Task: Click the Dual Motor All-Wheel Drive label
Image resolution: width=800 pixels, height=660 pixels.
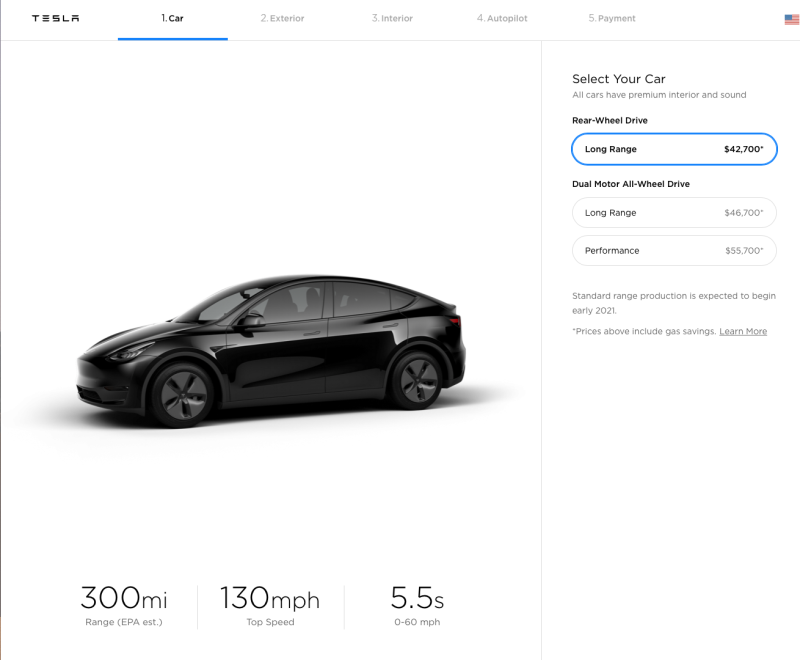Action: pyautogui.click(x=631, y=184)
